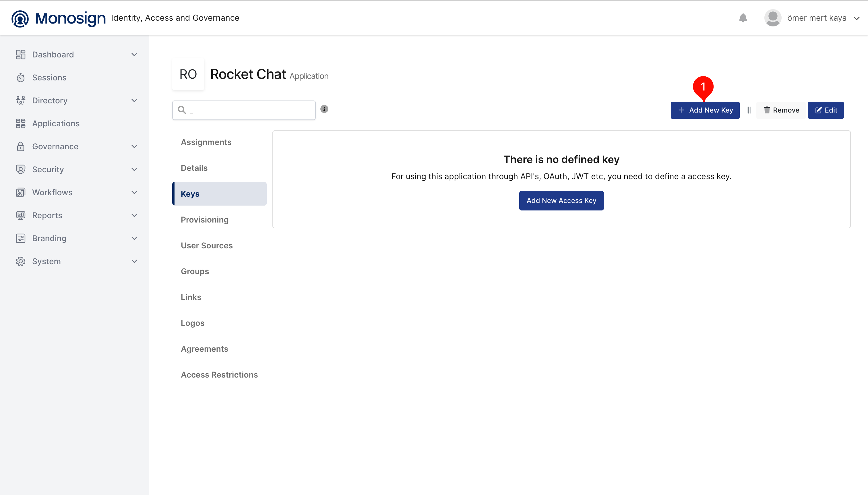Screen dimensions: 868x495
Task: Go to the Provisioning tab
Action: point(220,220)
